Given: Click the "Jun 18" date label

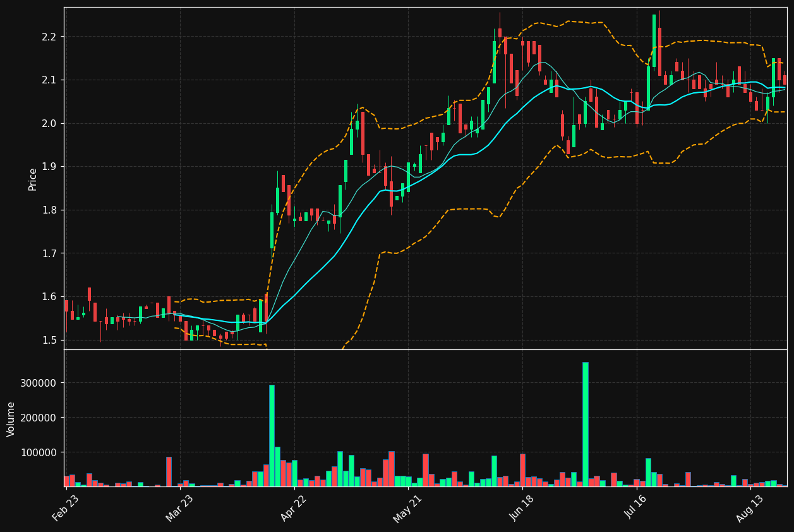Looking at the screenshot, I should [522, 508].
